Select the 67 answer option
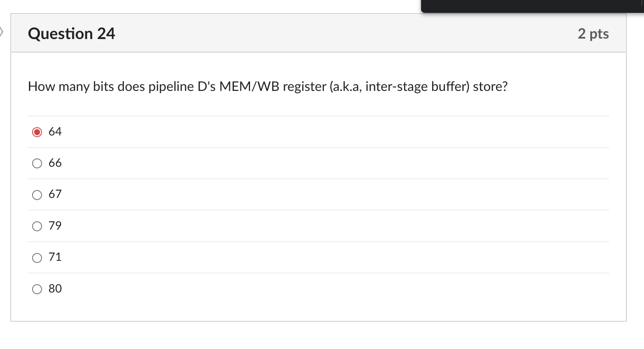644x349 pixels. [x=37, y=195]
